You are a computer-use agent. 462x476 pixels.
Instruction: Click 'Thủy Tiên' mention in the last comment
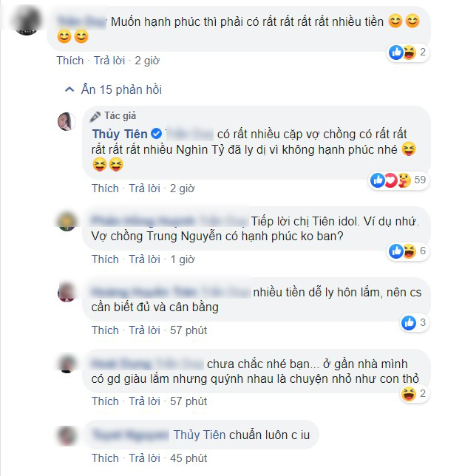pos(200,435)
